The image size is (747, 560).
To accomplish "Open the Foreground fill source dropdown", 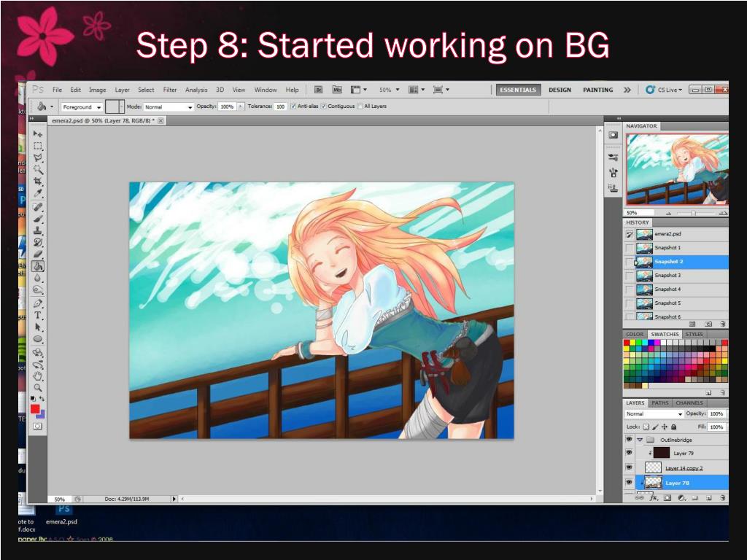I will (x=81, y=107).
